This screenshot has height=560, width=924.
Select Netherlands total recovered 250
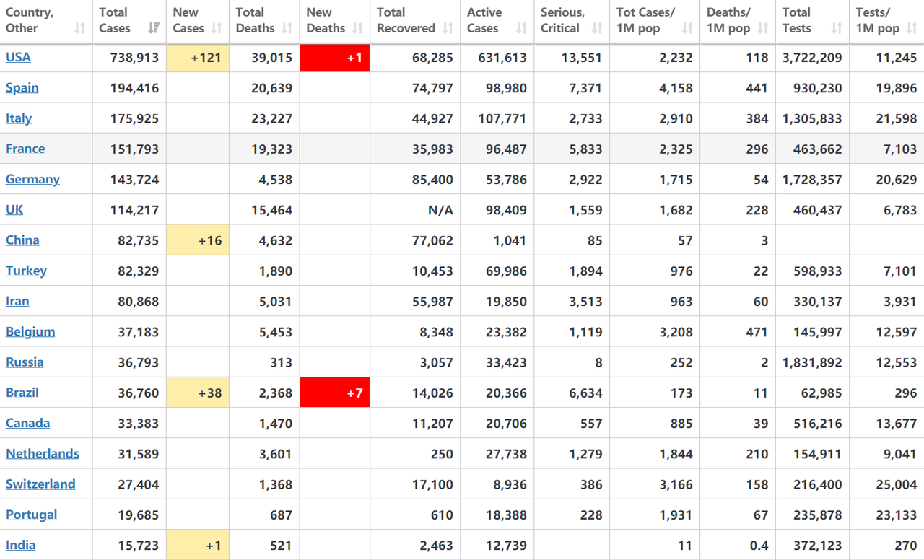(x=442, y=454)
